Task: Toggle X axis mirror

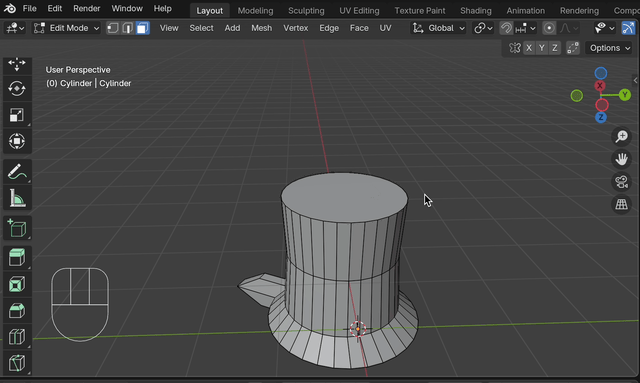Action: coord(529,48)
